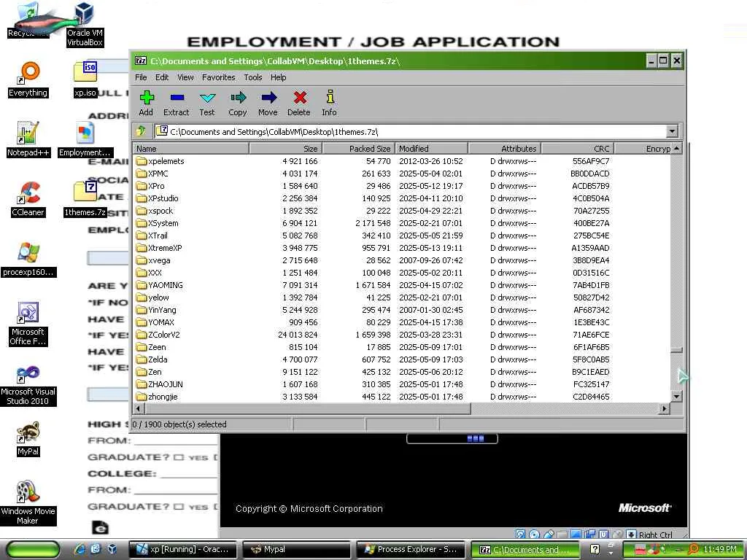Switch to Mypal taskbar button
The width and height of the screenshot is (747, 560).
298,549
